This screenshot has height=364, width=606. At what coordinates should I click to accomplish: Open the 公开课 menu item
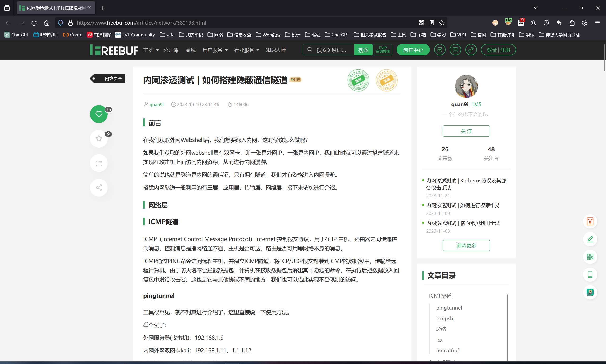point(171,50)
